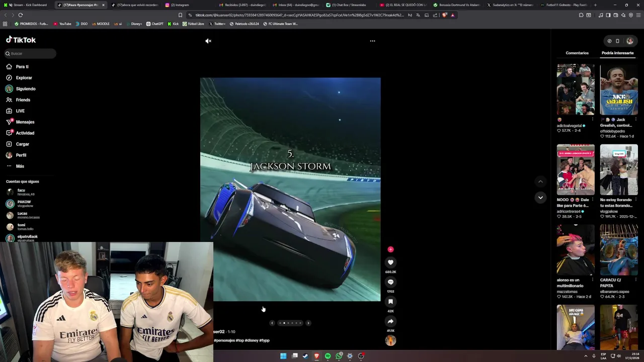Viewport: 644px width, 362px height.
Task: Unmute the TikTok post audio
Action: pyautogui.click(x=208, y=41)
